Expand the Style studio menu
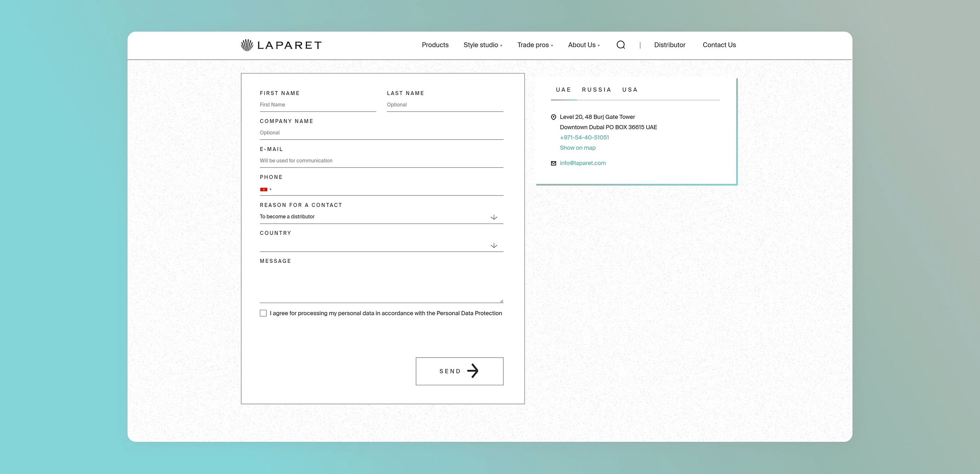The image size is (980, 474). [482, 45]
